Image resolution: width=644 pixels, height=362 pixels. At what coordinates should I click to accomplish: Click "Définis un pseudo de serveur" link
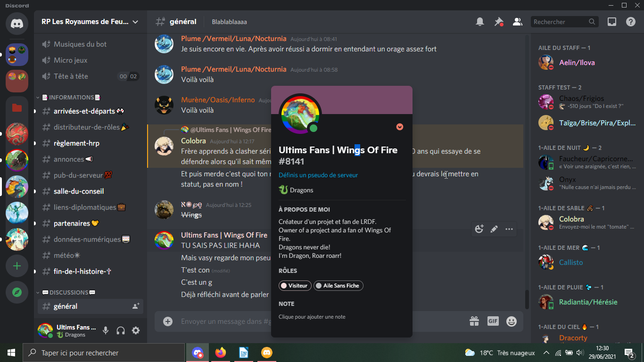point(318,175)
